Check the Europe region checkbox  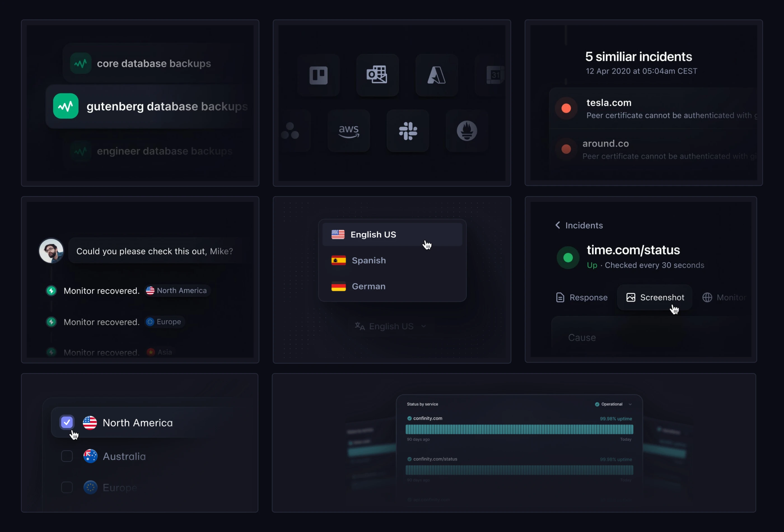coord(67,487)
